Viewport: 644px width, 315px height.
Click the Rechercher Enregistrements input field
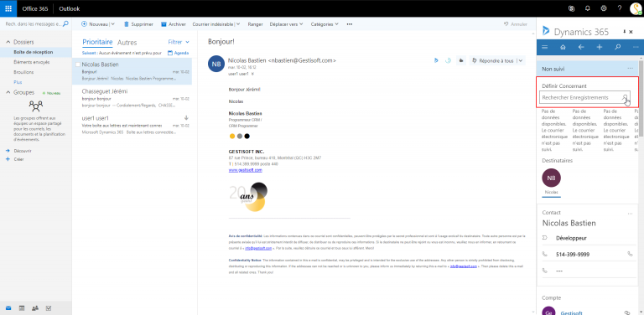[584, 98]
